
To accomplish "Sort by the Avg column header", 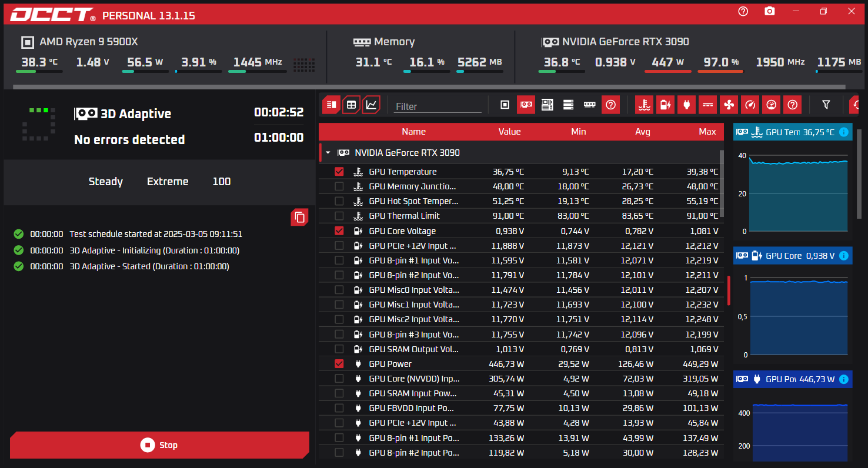I will (x=643, y=132).
